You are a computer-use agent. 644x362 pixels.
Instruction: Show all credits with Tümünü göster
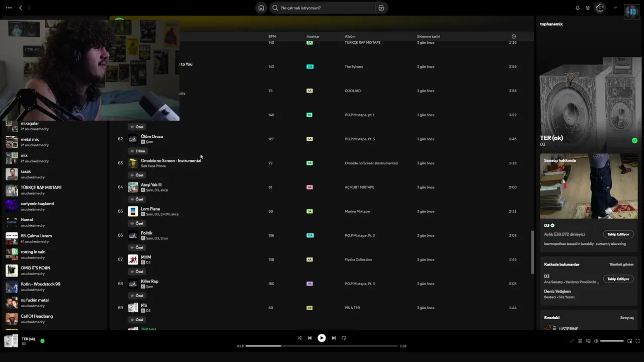[x=621, y=264]
